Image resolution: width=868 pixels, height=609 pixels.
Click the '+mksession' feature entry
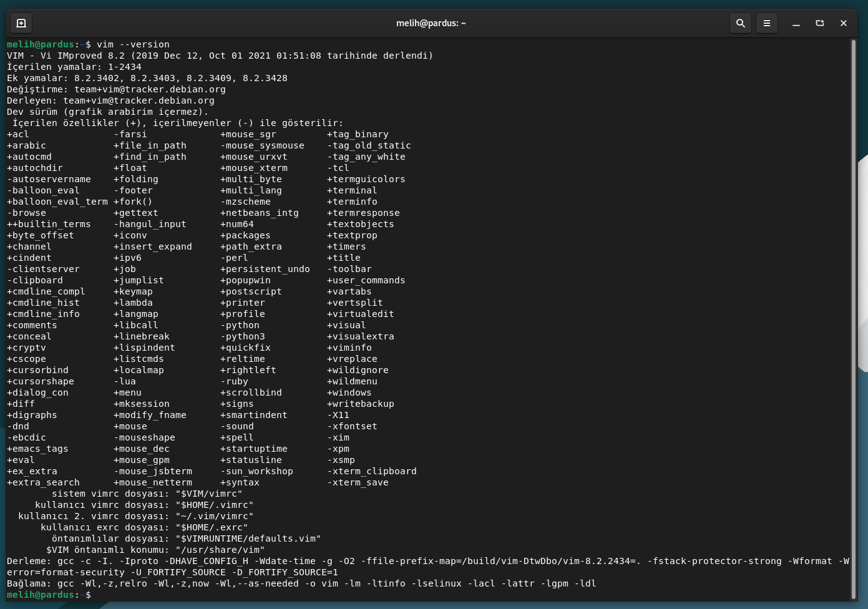click(x=142, y=404)
